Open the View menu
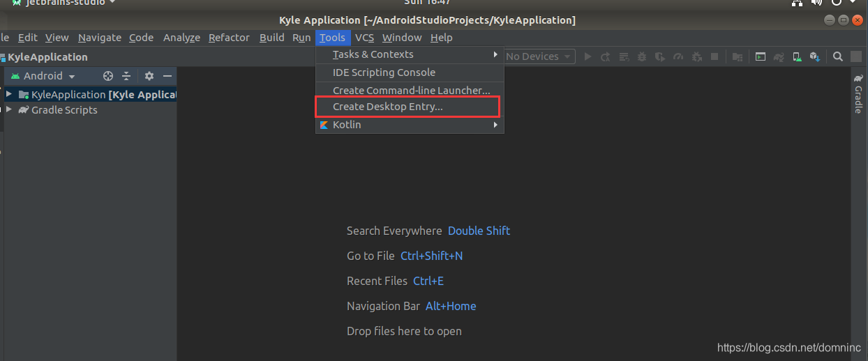 57,38
